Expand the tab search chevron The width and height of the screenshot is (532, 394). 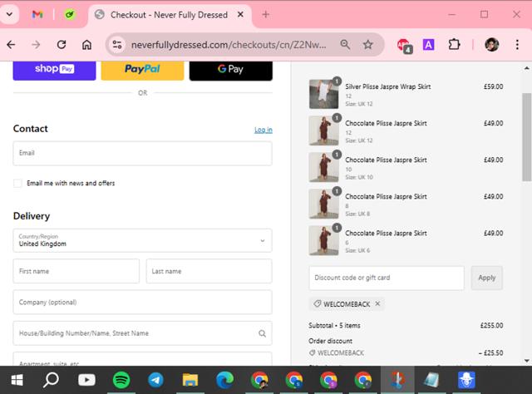pos(10,15)
